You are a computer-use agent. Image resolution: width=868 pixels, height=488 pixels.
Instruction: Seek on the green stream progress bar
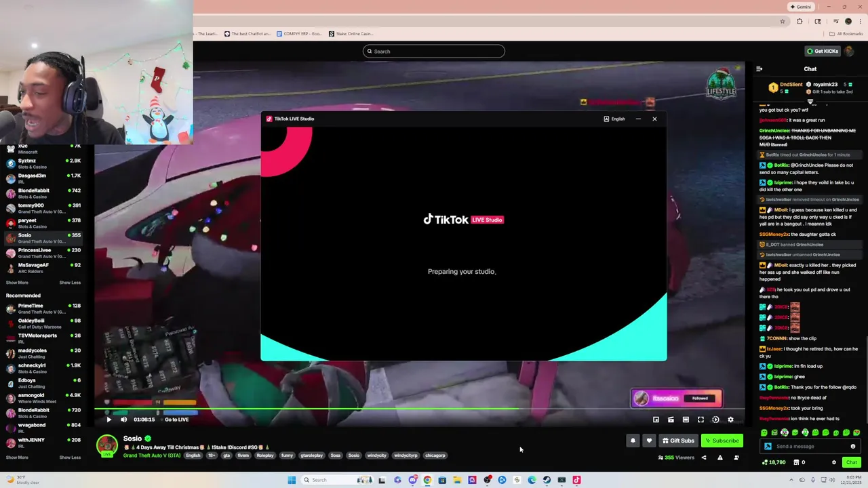(x=419, y=408)
